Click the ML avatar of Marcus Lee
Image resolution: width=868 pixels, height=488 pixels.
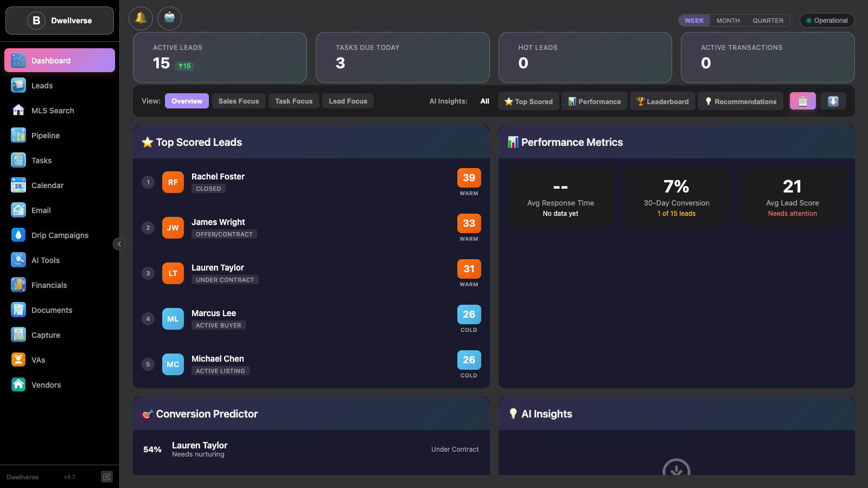pos(173,319)
